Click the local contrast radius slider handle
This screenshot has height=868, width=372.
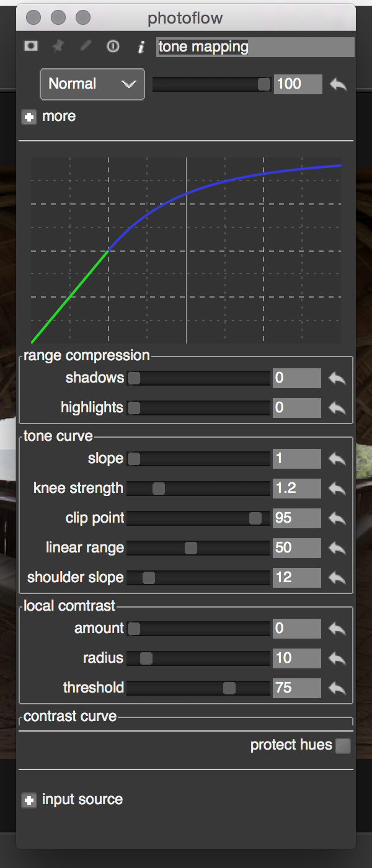(146, 658)
